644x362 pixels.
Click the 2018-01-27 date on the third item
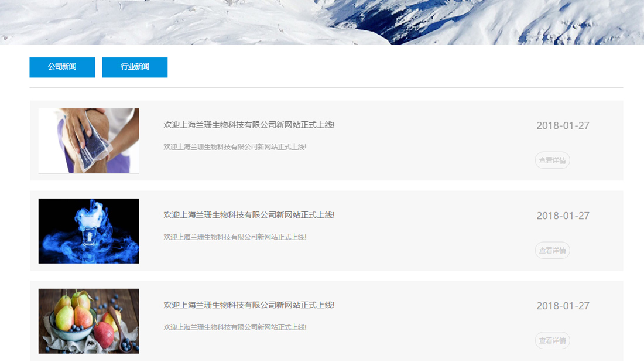click(564, 306)
